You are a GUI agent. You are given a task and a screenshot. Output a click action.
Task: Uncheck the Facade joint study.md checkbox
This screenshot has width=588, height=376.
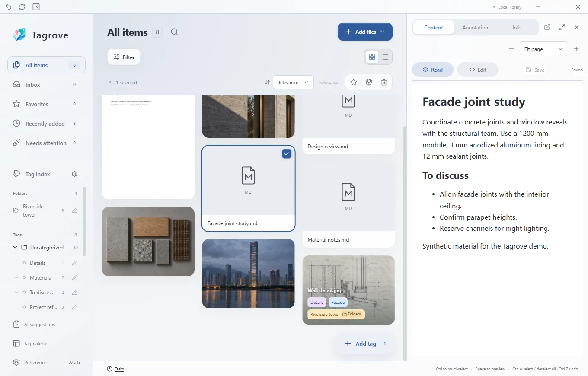point(287,153)
